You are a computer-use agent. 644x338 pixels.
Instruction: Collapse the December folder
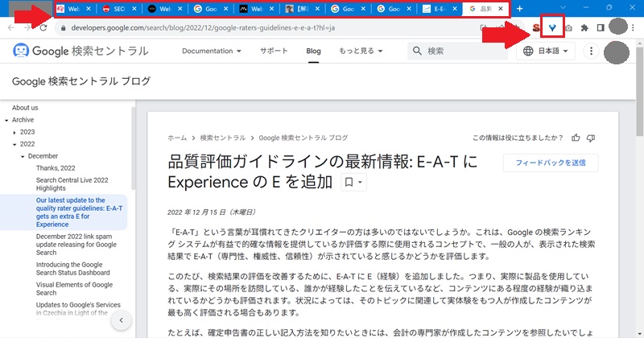(23, 156)
